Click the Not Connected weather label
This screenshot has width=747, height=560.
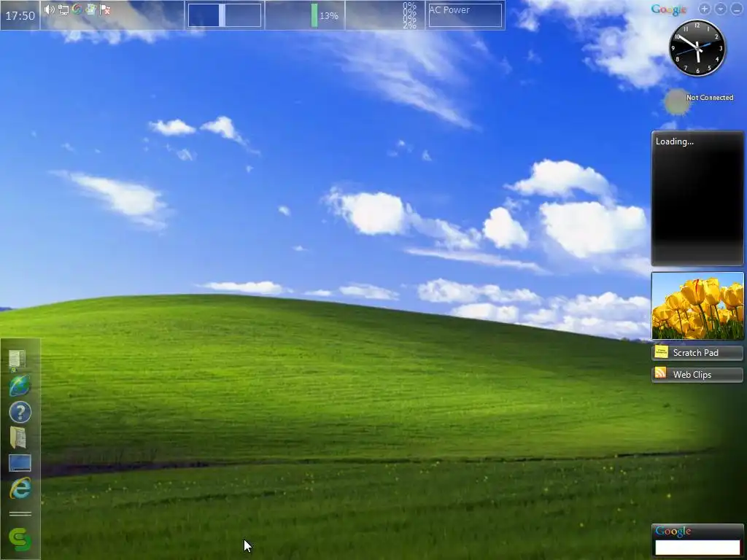click(710, 97)
